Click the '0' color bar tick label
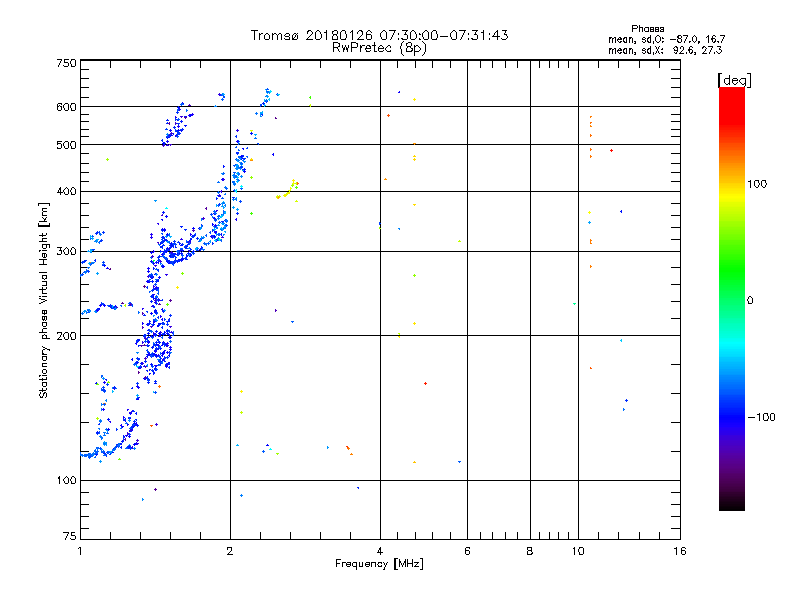Viewport: 800px width, 600px height. pyautogui.click(x=750, y=301)
